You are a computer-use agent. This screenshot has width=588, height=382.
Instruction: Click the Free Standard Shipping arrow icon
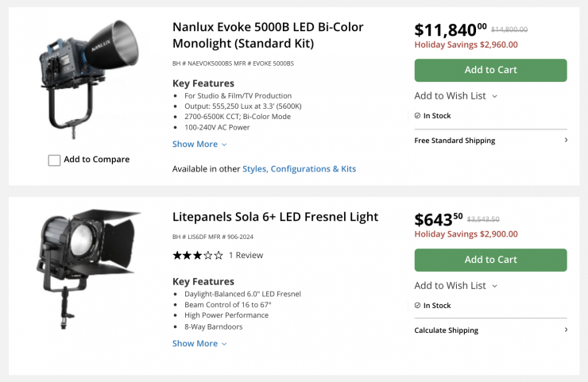pos(566,141)
